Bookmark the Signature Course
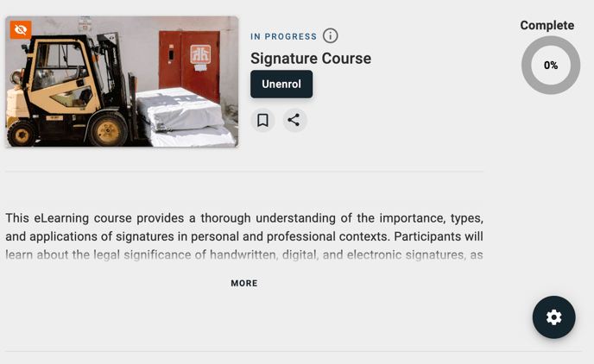Image resolution: width=594 pixels, height=364 pixels. 262,120
